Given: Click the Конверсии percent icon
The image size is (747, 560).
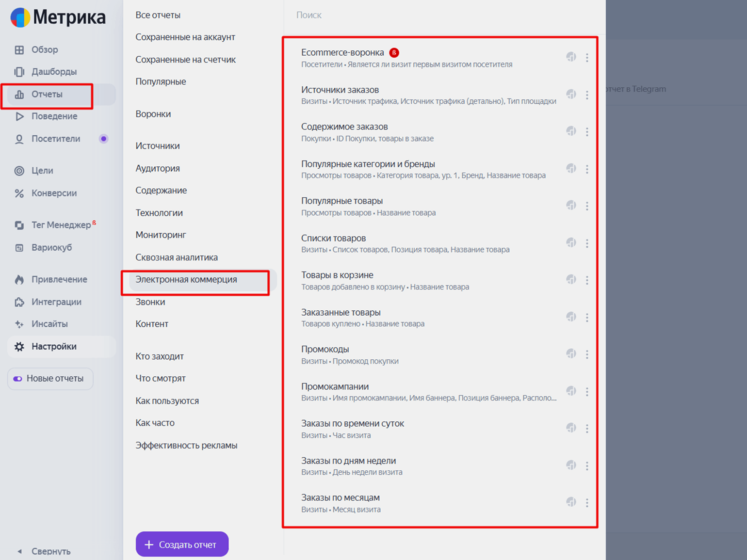Looking at the screenshot, I should [x=19, y=193].
